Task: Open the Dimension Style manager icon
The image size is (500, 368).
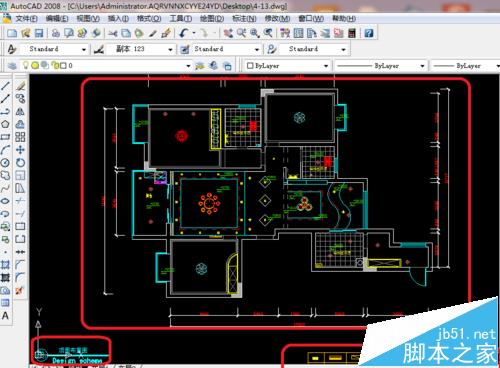Action: click(x=98, y=49)
